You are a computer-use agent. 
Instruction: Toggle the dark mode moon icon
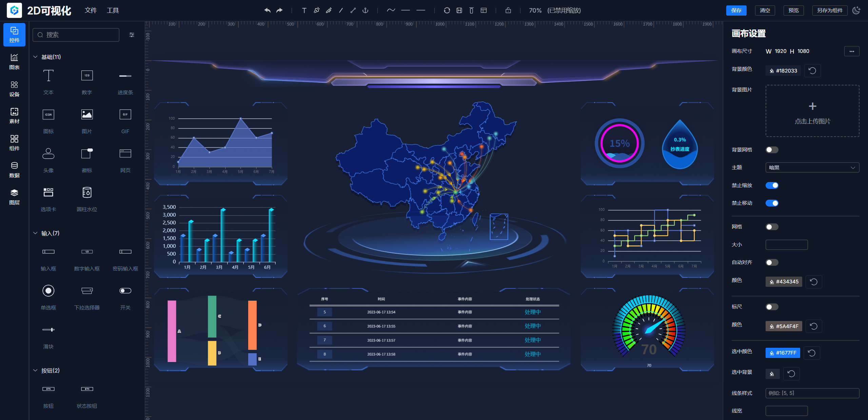click(856, 11)
